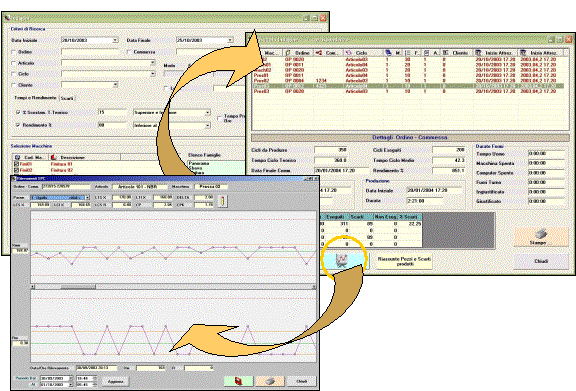Click the printer icon in SPC window
This screenshot has height=391, width=576.
point(270,381)
